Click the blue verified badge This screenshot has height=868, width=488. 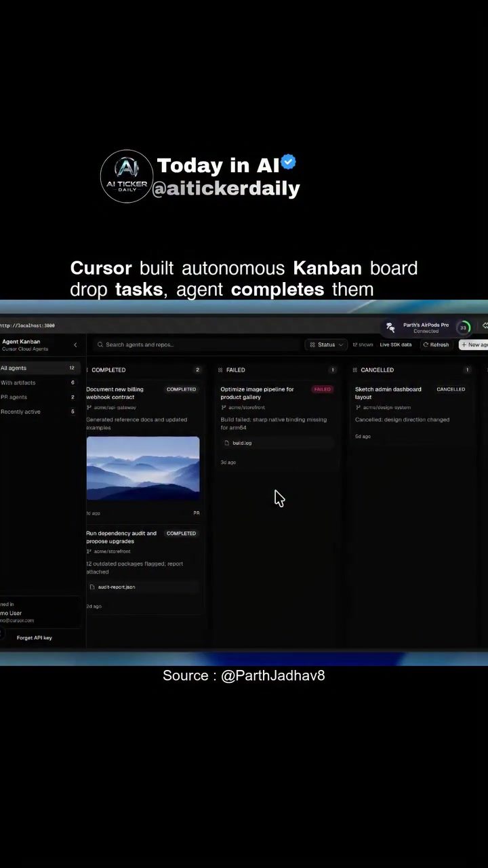coord(289,163)
